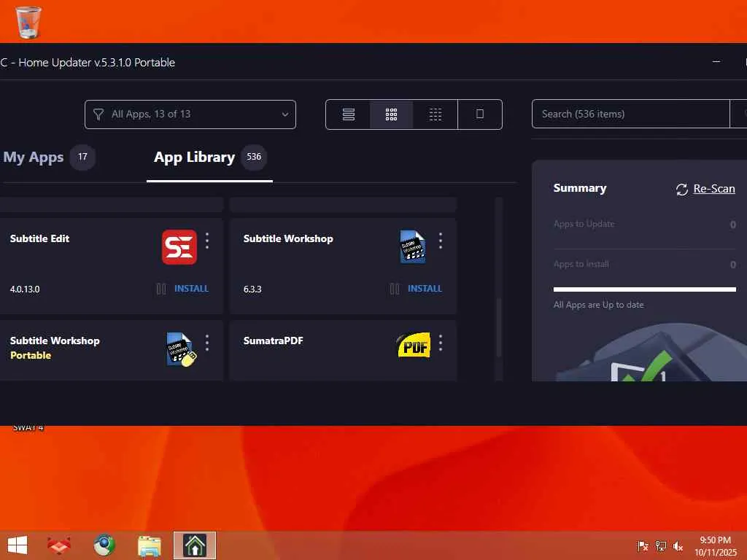Screen dimensions: 747x560
Task: Install Subtitle Workshop 6.3.3
Action: click(x=425, y=289)
